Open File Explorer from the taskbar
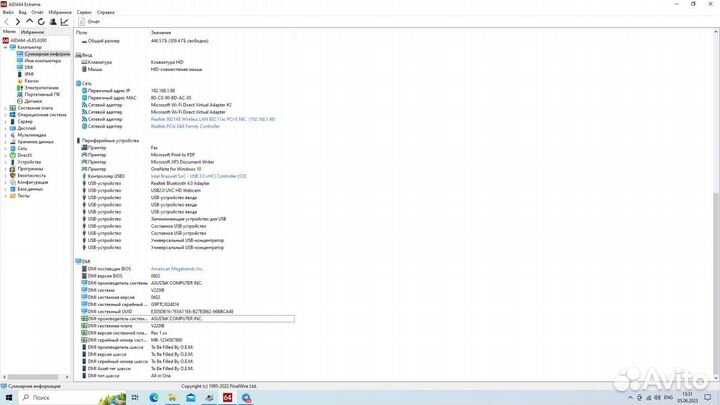 [172, 398]
